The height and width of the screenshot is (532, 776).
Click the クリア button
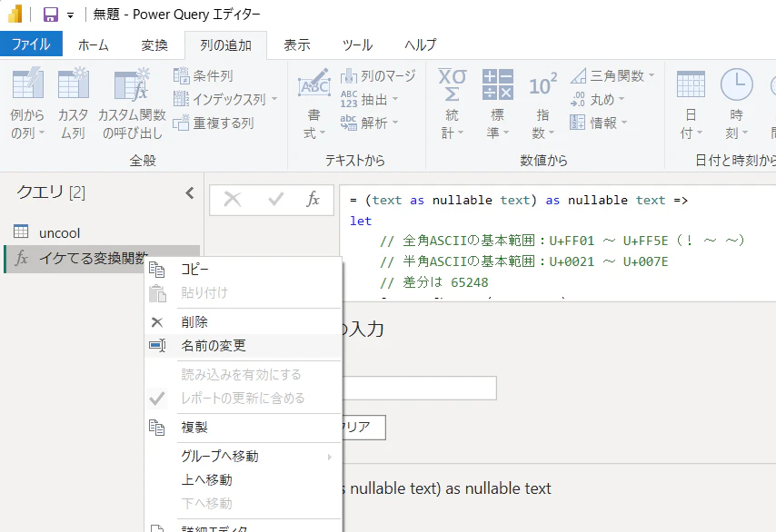pos(363,428)
